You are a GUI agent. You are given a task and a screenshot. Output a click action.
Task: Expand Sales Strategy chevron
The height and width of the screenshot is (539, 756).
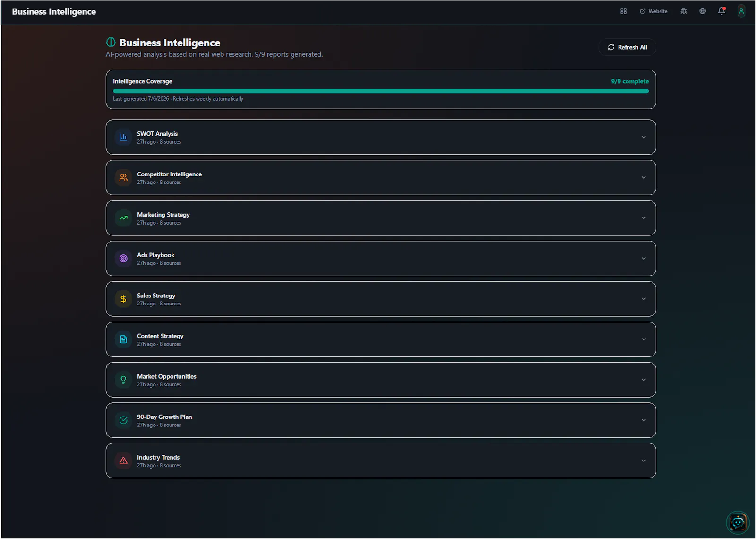[x=644, y=299]
